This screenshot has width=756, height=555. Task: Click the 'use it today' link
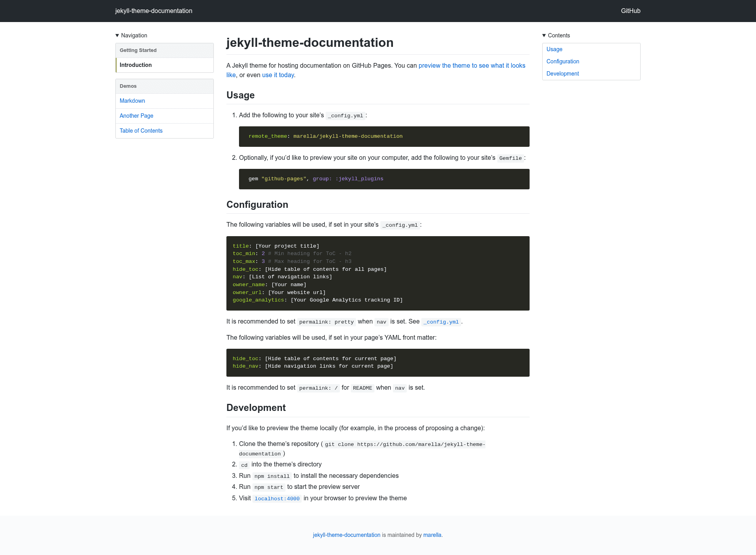[x=278, y=75]
